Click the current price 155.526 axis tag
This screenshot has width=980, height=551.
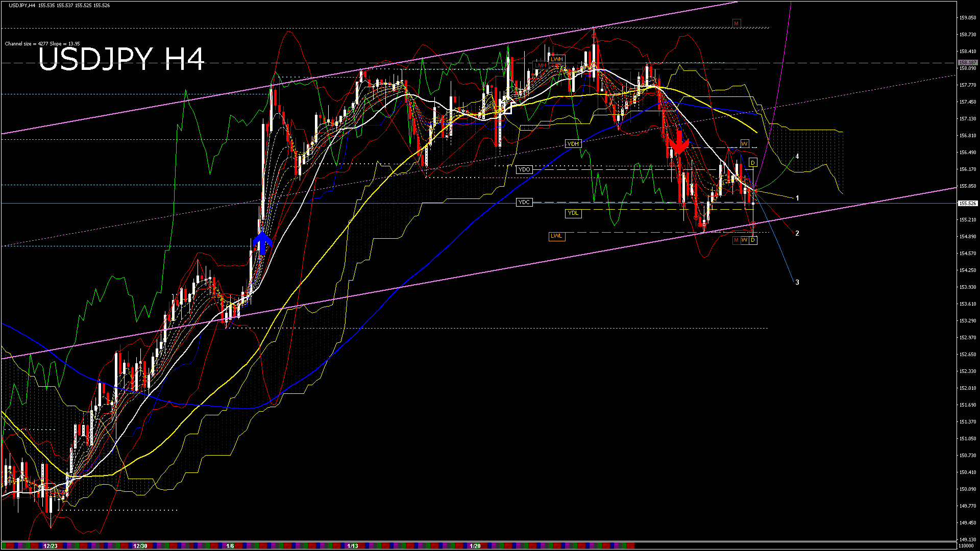click(x=968, y=204)
